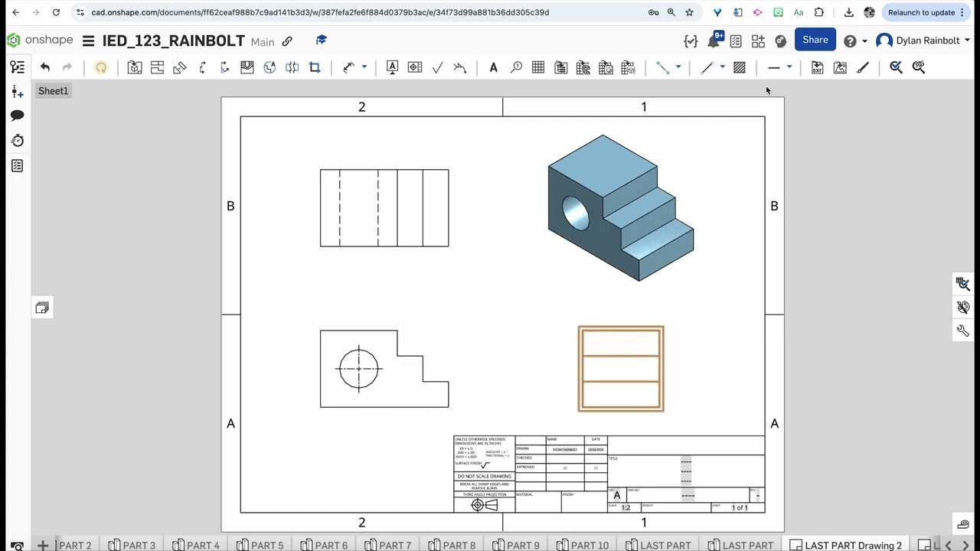
Task: Open notifications bell with 9+ badge
Action: pyautogui.click(x=714, y=41)
